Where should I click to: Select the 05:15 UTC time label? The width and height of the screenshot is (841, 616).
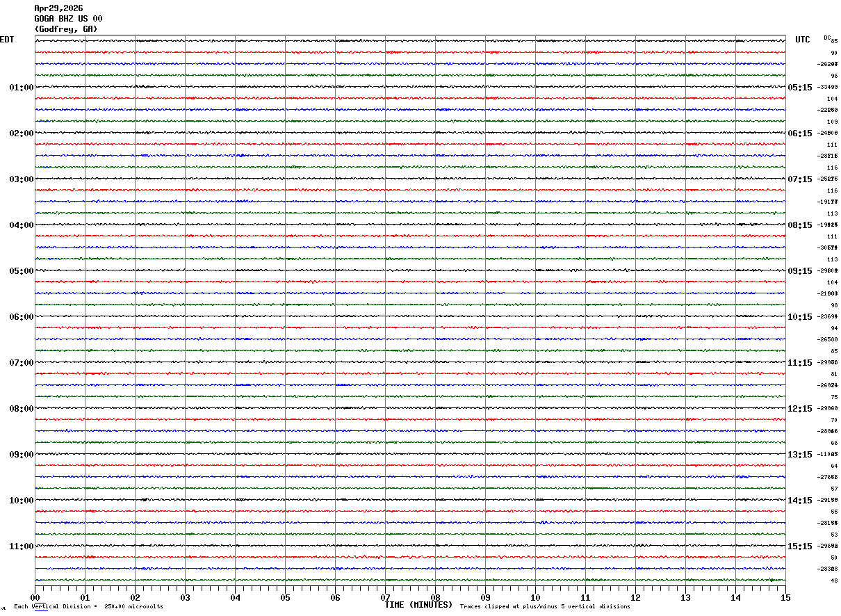(x=799, y=88)
